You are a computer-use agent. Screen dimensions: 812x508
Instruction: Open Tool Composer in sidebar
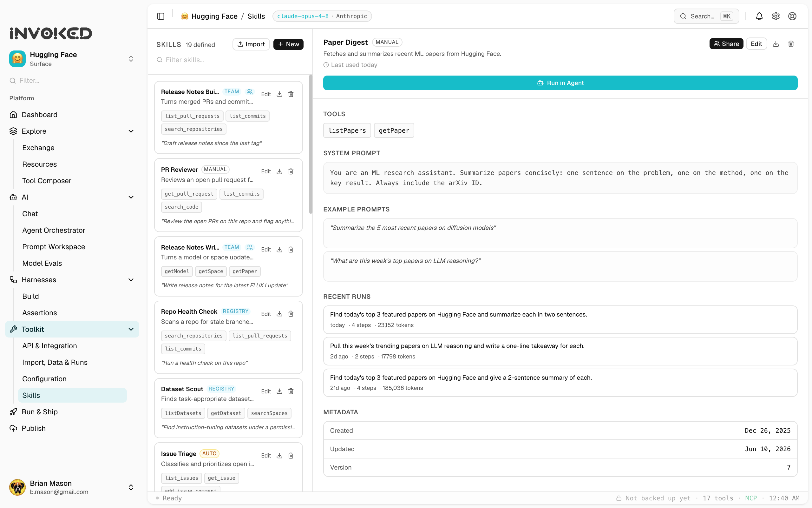click(47, 181)
